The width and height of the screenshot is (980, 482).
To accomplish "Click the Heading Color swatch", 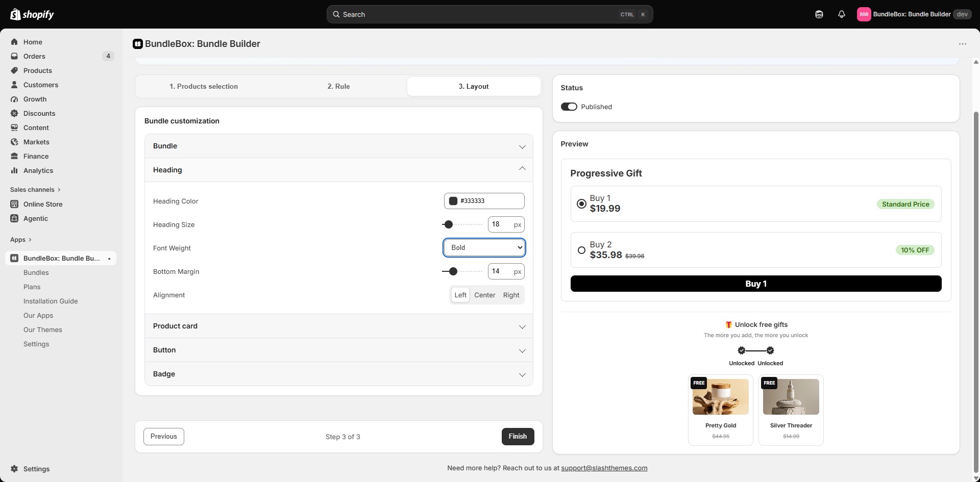I will point(453,201).
